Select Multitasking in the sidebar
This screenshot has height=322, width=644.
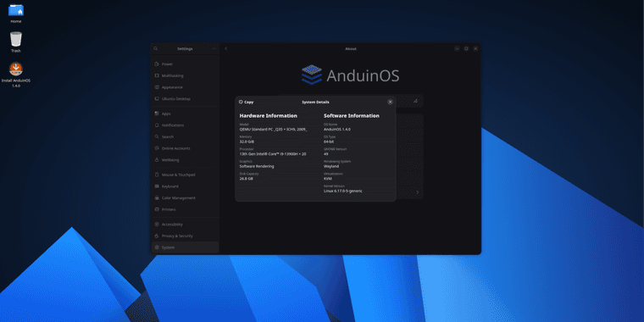tap(185, 75)
